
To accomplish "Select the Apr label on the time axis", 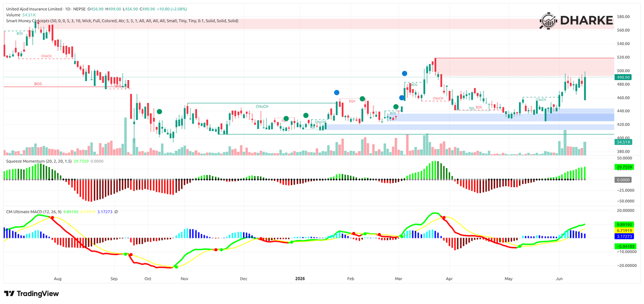I will [450, 279].
